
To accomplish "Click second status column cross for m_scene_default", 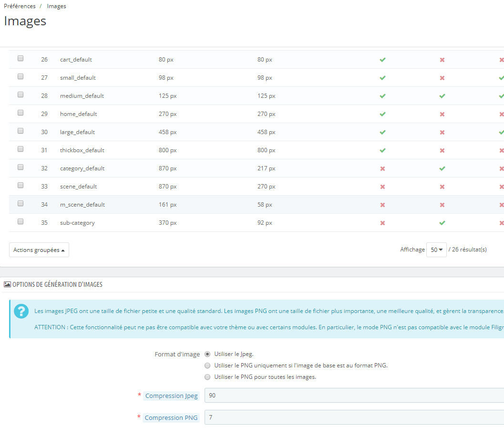I will pyautogui.click(x=442, y=205).
